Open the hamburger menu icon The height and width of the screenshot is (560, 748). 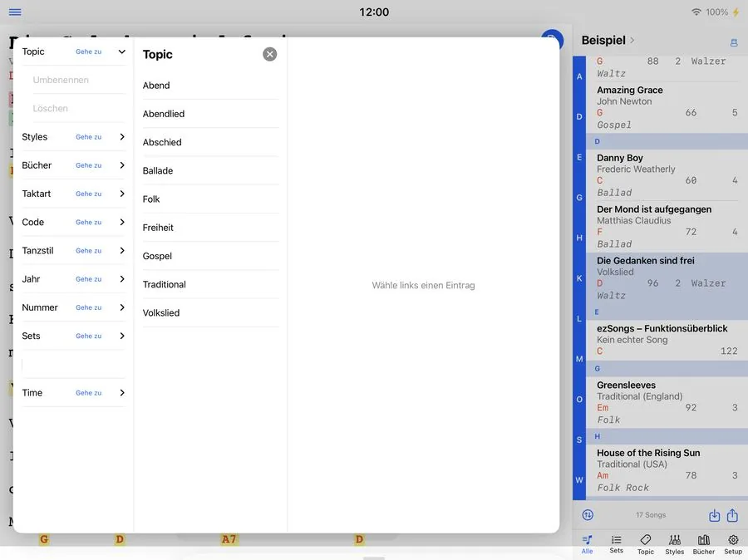(15, 12)
